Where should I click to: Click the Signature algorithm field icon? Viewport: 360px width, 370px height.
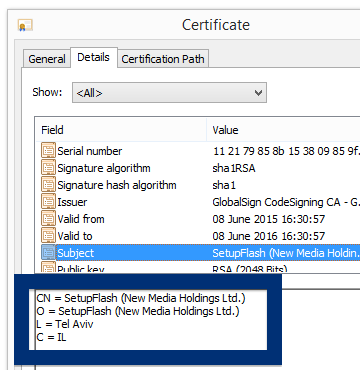(x=48, y=168)
